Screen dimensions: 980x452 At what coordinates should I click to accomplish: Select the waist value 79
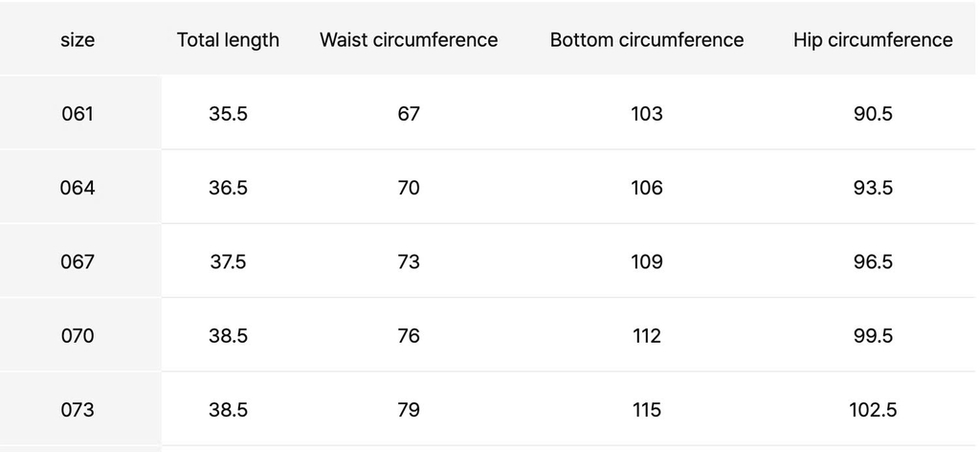tap(409, 410)
